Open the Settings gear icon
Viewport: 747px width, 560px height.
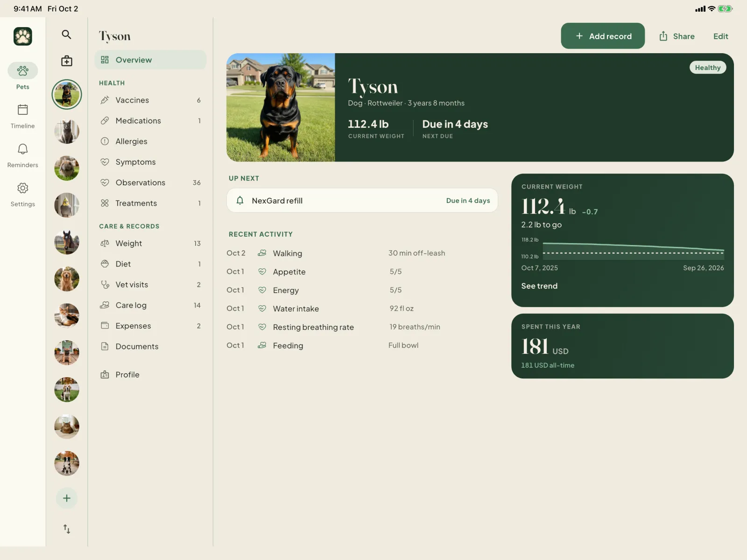pos(23,188)
